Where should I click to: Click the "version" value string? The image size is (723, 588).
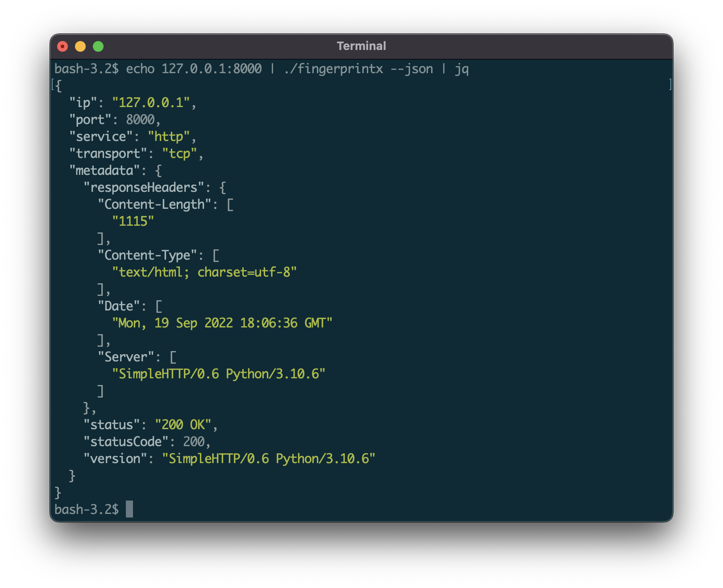pos(269,459)
